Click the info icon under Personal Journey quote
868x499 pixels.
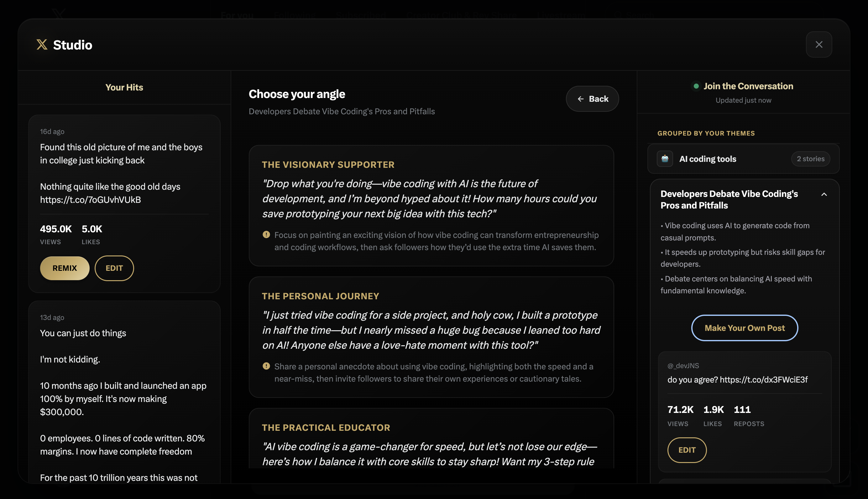[x=266, y=366]
